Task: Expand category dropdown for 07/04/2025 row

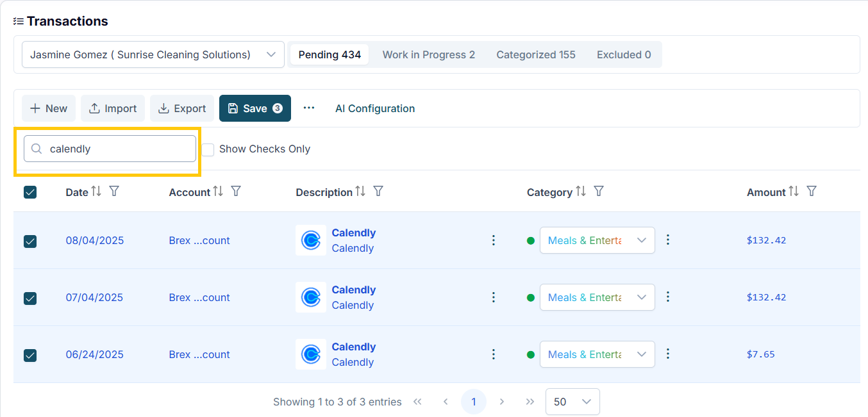Action: (597, 297)
